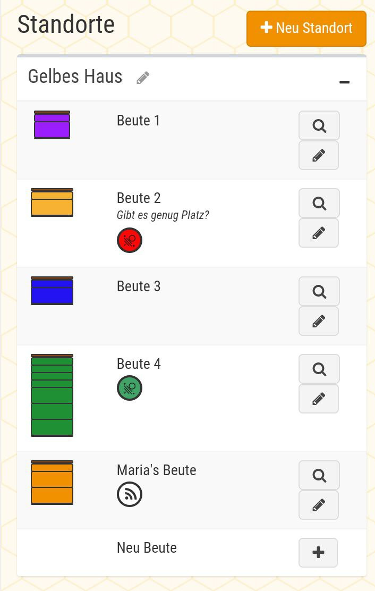
Task: Open details of Beute 2 via magnifier
Action: pos(319,203)
